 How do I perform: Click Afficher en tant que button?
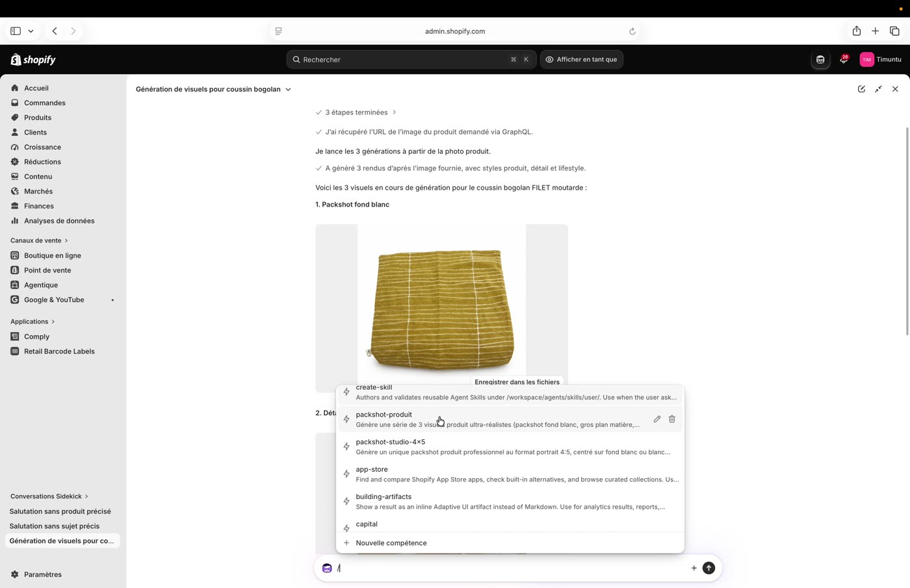(581, 59)
